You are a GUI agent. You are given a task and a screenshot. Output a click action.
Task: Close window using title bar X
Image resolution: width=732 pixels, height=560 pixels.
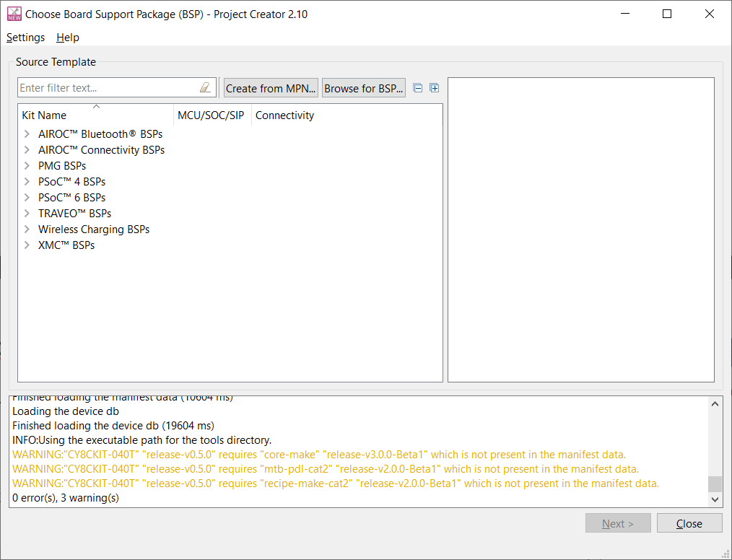pyautogui.click(x=710, y=14)
